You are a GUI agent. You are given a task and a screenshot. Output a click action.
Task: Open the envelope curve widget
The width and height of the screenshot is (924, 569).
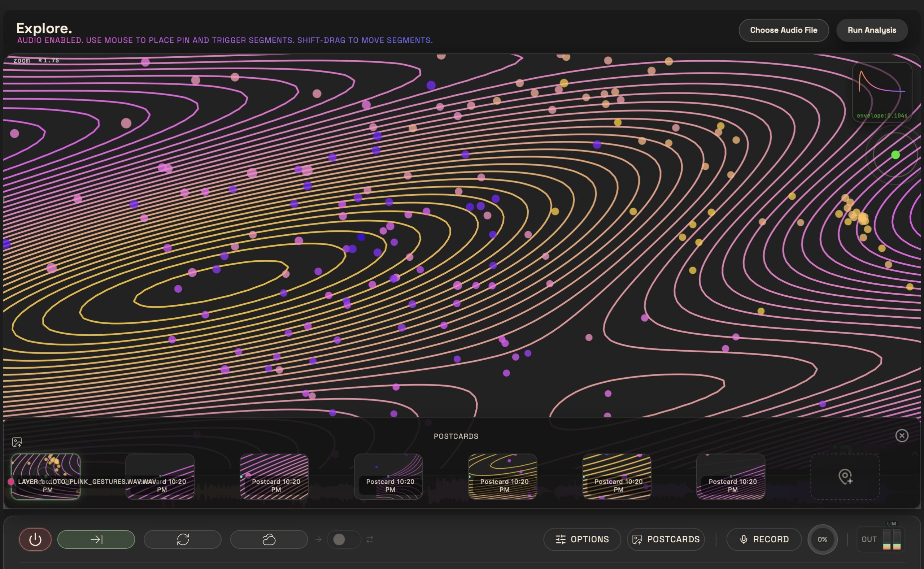click(x=881, y=91)
